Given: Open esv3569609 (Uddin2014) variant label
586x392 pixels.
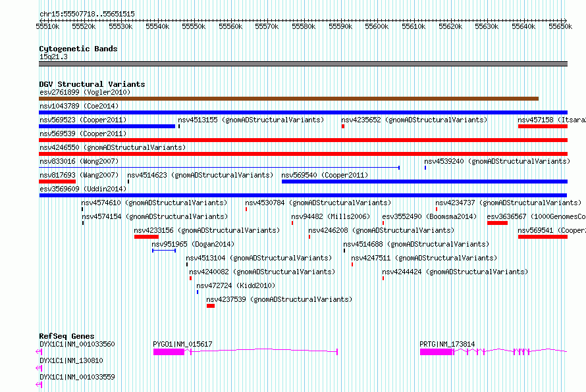Looking at the screenshot, I should pos(83,189).
